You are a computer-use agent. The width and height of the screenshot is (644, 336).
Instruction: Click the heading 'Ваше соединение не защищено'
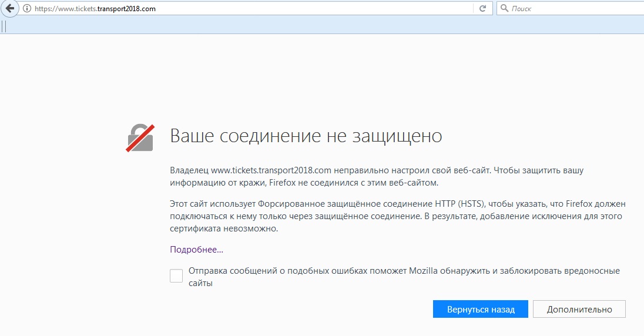pyautogui.click(x=306, y=136)
